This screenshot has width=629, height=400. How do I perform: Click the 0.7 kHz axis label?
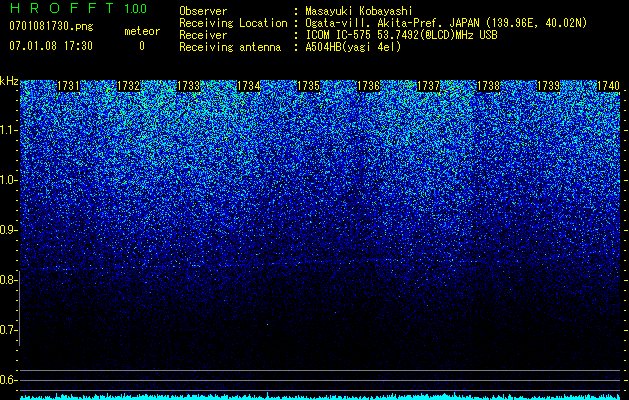[x=7, y=330]
